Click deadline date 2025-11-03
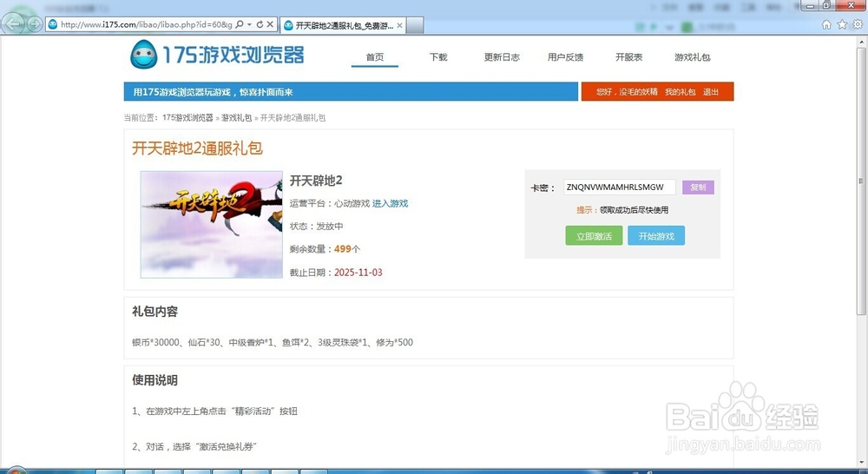Image resolution: width=868 pixels, height=474 pixels. pos(358,273)
